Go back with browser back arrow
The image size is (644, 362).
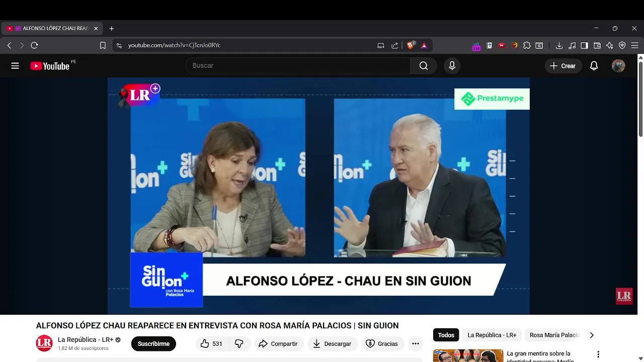[x=9, y=45]
